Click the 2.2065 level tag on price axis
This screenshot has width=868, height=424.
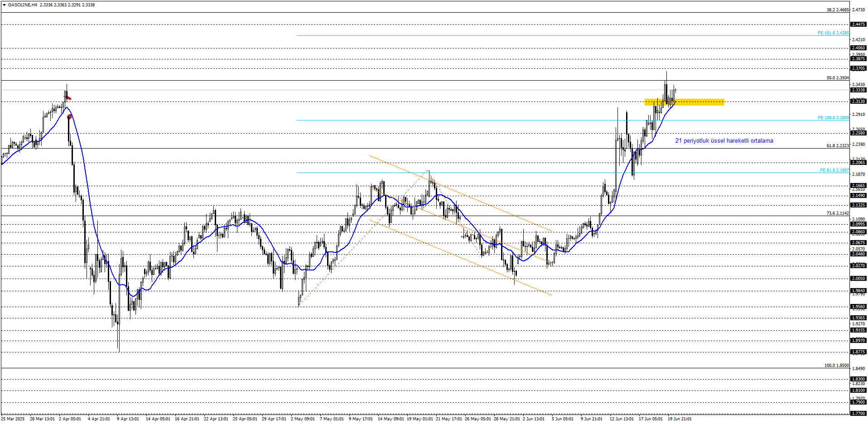858,163
